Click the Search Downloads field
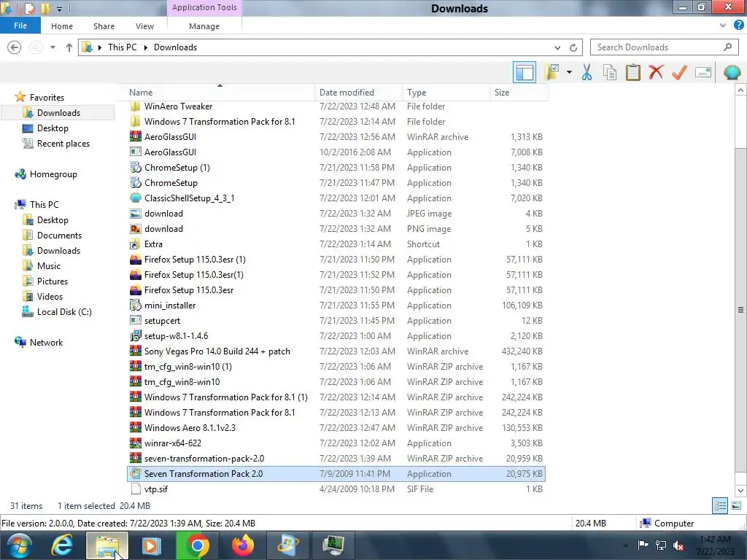 664,47
